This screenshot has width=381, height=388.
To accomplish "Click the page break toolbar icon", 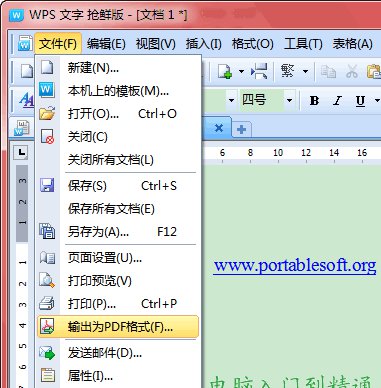I will tap(259, 71).
